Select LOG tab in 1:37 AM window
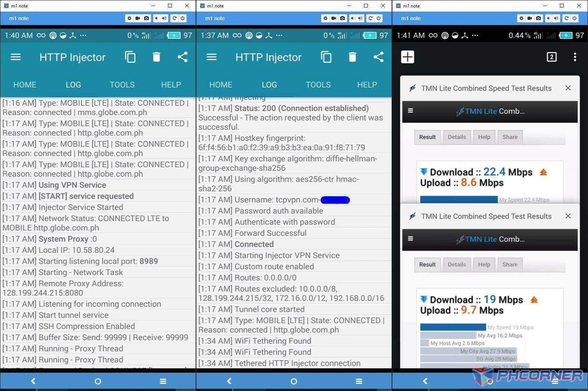The image size is (588, 391). click(x=269, y=85)
